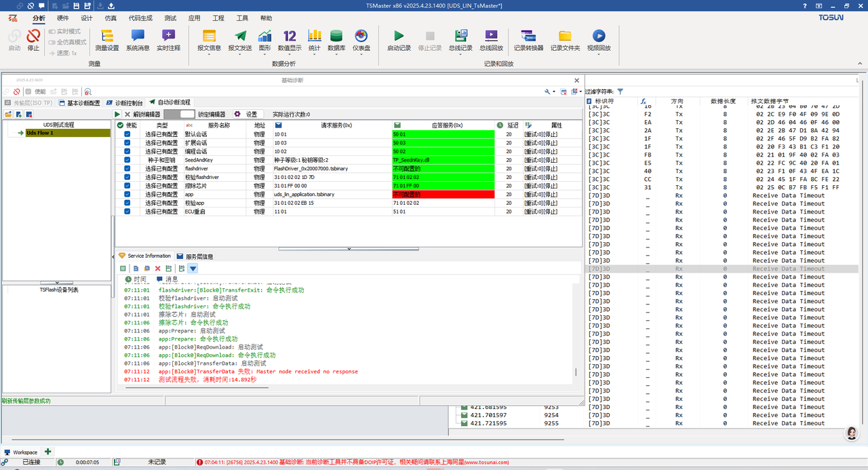Screen dimensions: 868x470
Task: Open the 图形 graphics tool
Action: pos(264,40)
